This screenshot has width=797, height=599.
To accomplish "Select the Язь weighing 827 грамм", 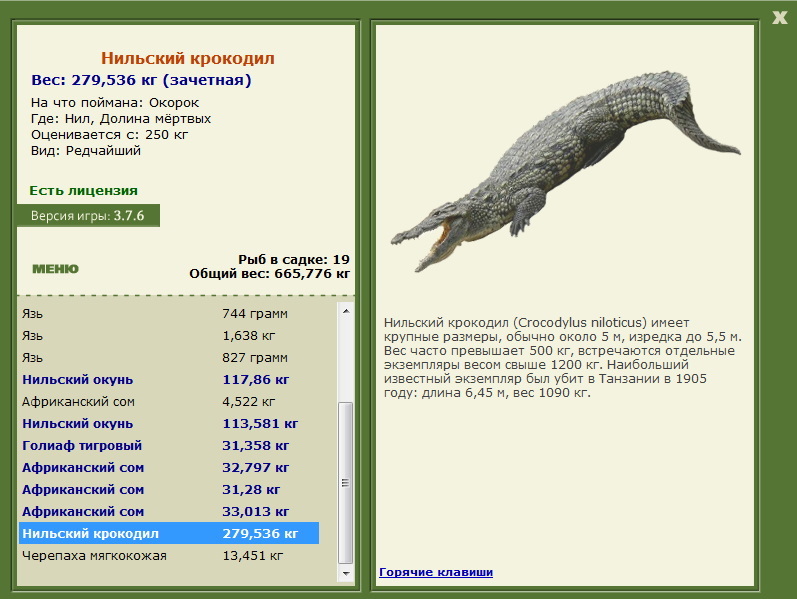I will pos(169,357).
